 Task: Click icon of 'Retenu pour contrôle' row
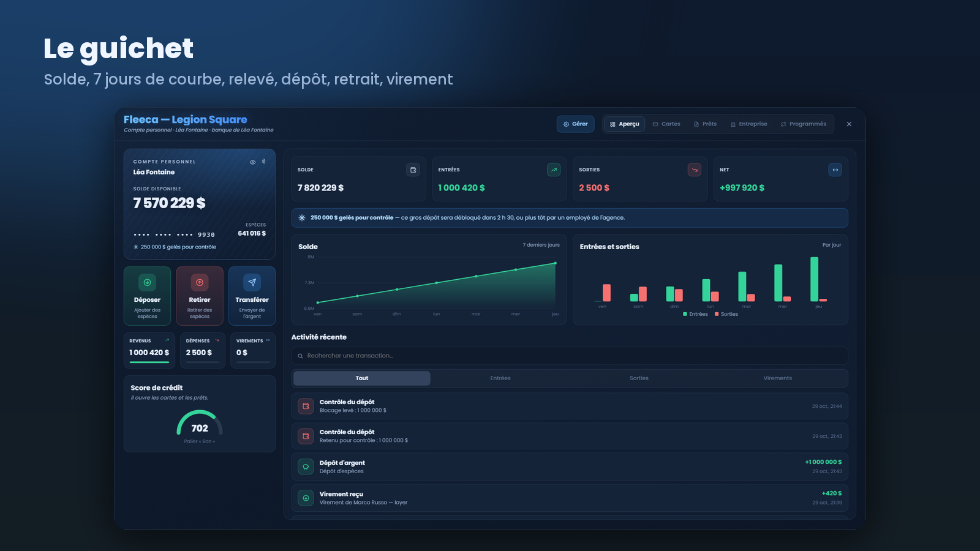(306, 436)
